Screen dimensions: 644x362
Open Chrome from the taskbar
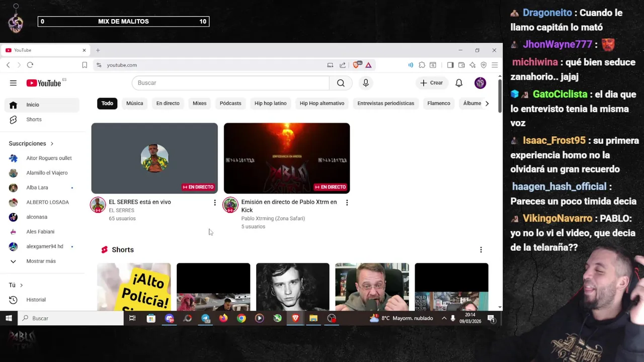242,318
